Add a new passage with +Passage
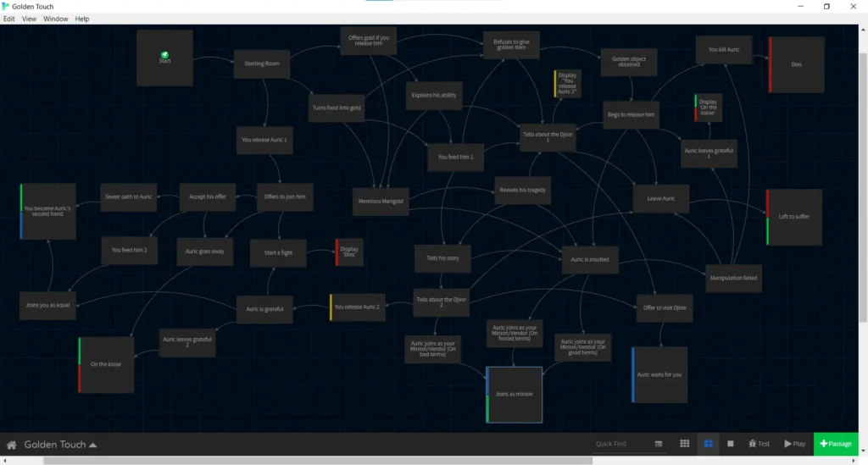Viewport: 868px width, 465px height. click(836, 444)
